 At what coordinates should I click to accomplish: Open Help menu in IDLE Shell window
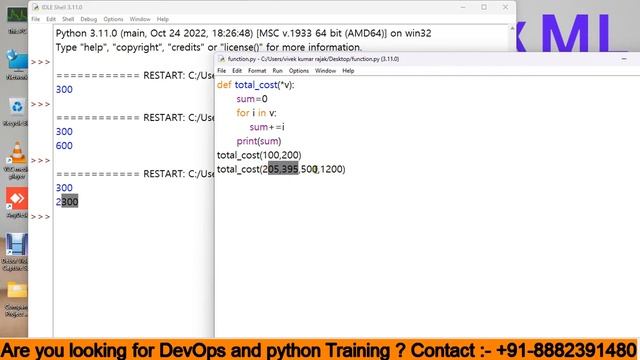click(162, 19)
